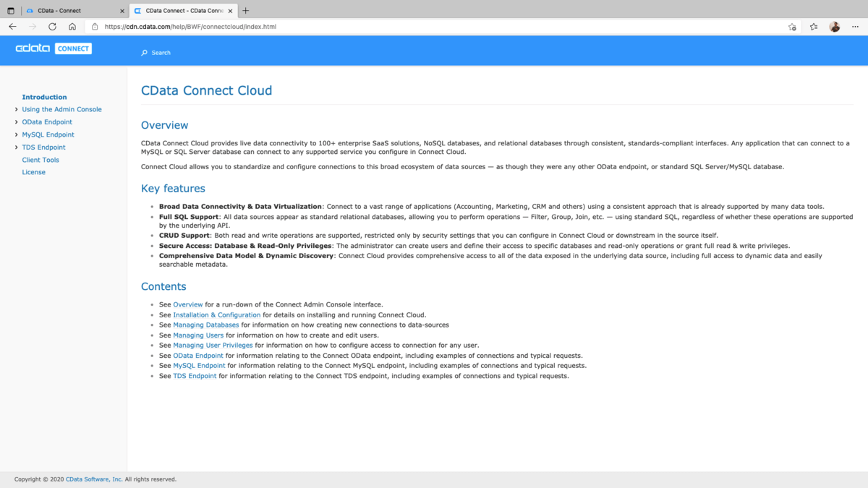Open MySQL Endpoint link in Contents

199,366
